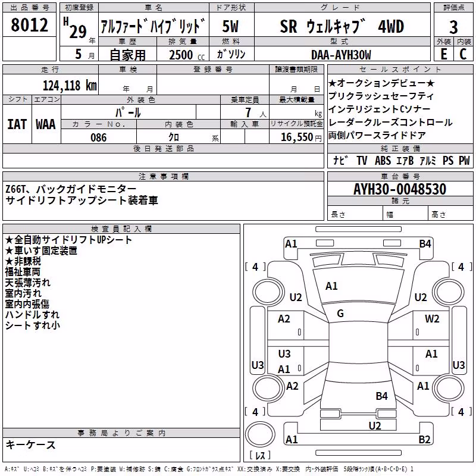The width and height of the screenshot is (476, 476).
Task: Select the [レス] spare tire label
Action: click(x=260, y=455)
